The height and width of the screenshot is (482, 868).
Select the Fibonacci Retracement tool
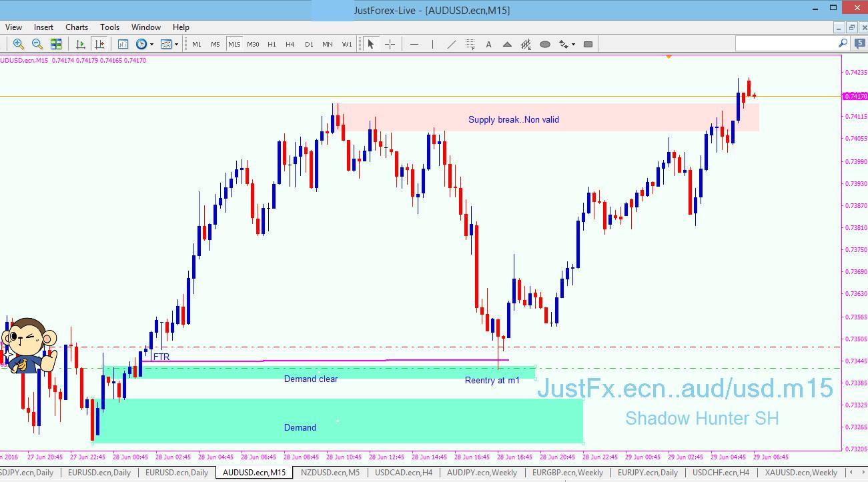(x=470, y=44)
